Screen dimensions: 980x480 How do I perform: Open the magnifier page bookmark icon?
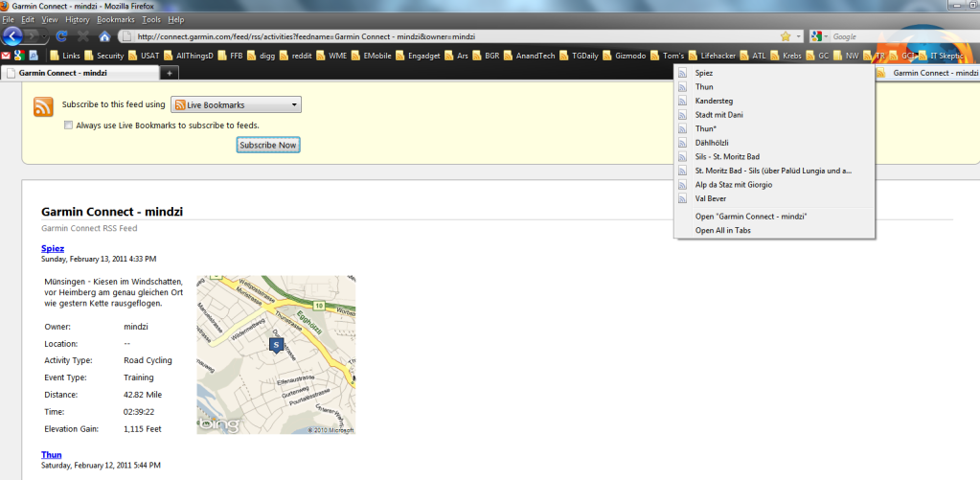pyautogui.click(x=34, y=56)
